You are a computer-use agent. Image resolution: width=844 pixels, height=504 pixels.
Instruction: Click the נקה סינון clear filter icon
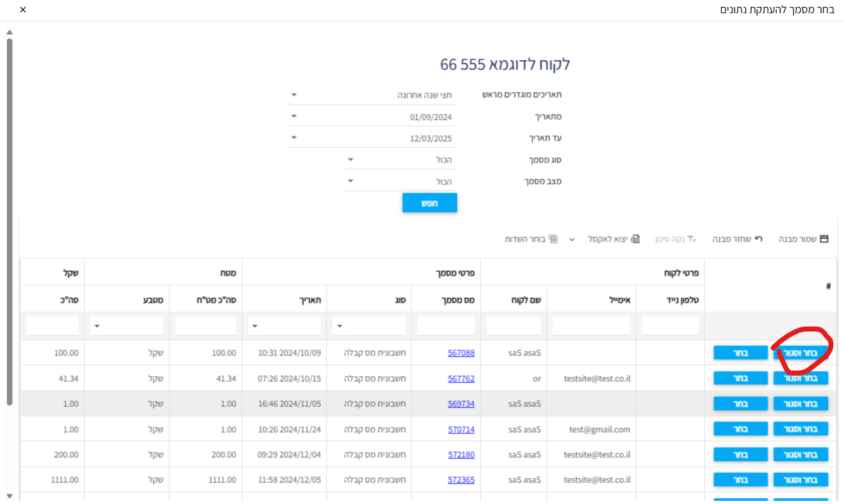pos(692,239)
